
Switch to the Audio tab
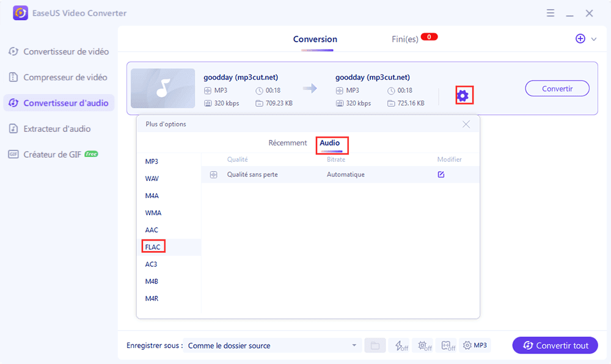tap(332, 142)
